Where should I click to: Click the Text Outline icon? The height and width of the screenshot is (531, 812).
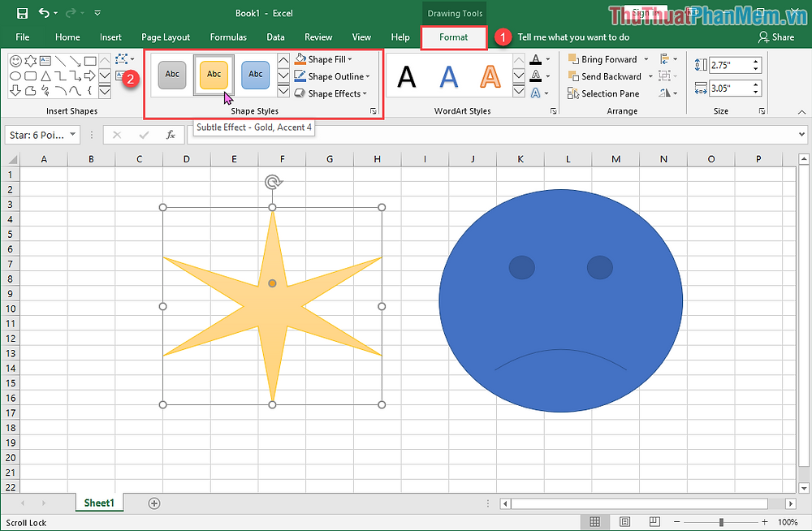[536, 76]
